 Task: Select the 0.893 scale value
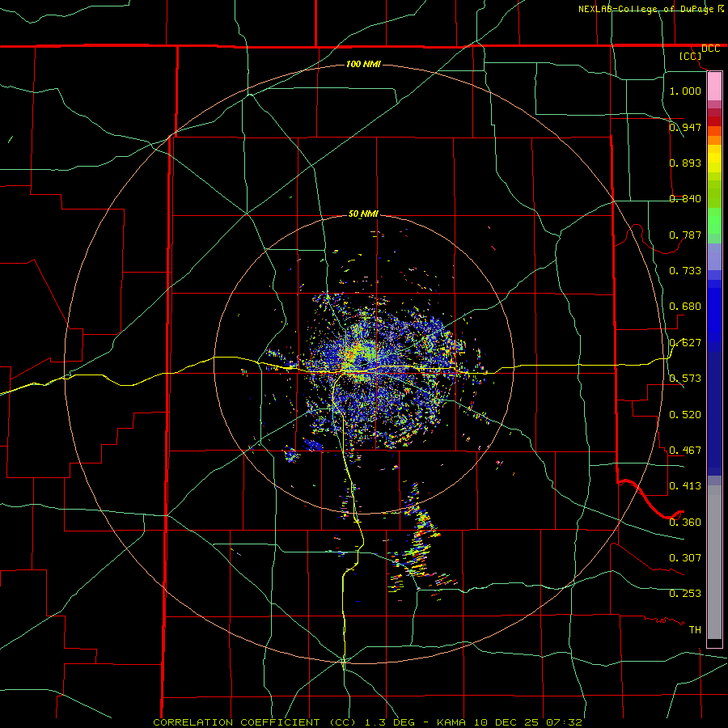(x=685, y=163)
